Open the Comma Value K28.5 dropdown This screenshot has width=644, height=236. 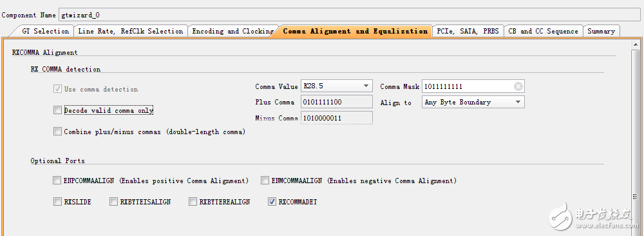(336, 86)
